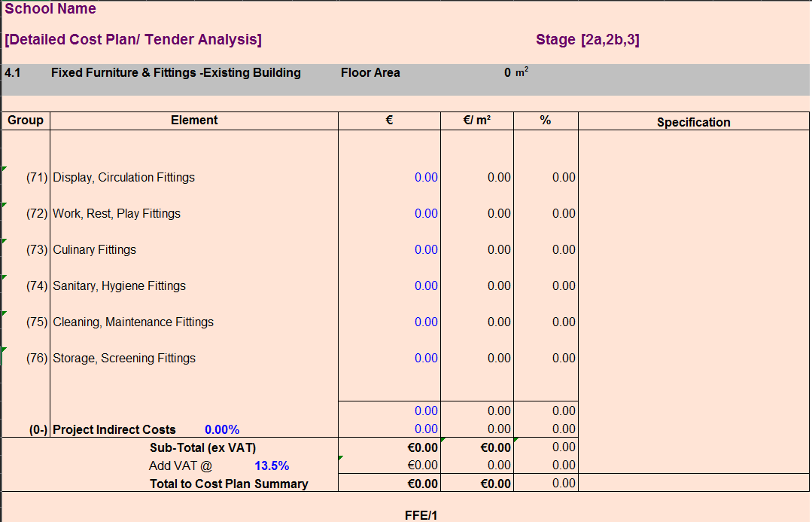Select the School Name title cell
The width and height of the screenshot is (812, 522).
tap(50, 9)
